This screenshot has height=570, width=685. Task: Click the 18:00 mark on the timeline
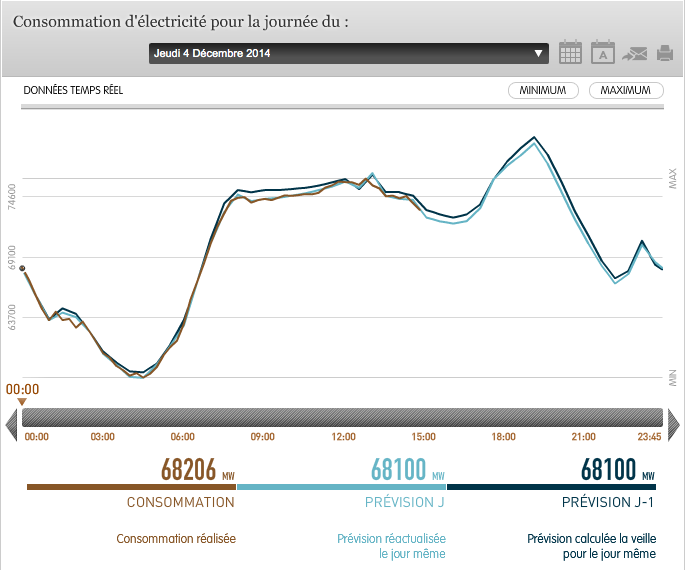pyautogui.click(x=503, y=437)
